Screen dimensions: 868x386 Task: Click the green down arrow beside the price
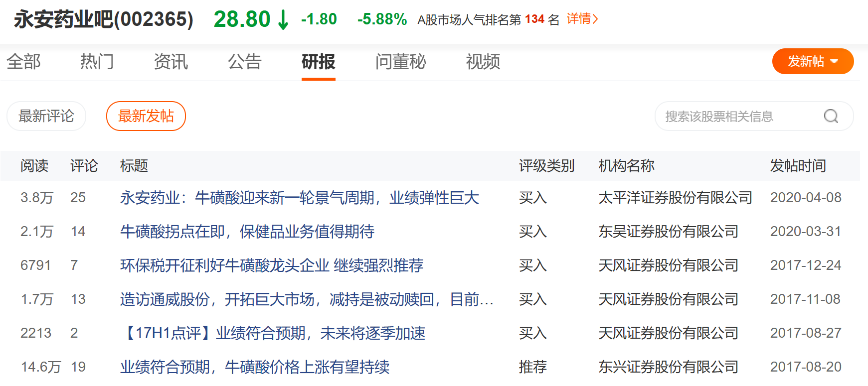tap(283, 19)
